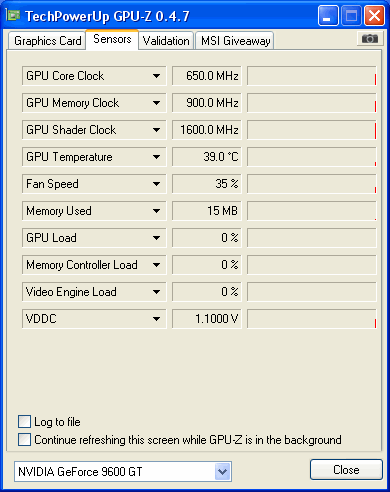Select the MSI Giveaway tab
The height and width of the screenshot is (492, 390).
pyautogui.click(x=235, y=41)
